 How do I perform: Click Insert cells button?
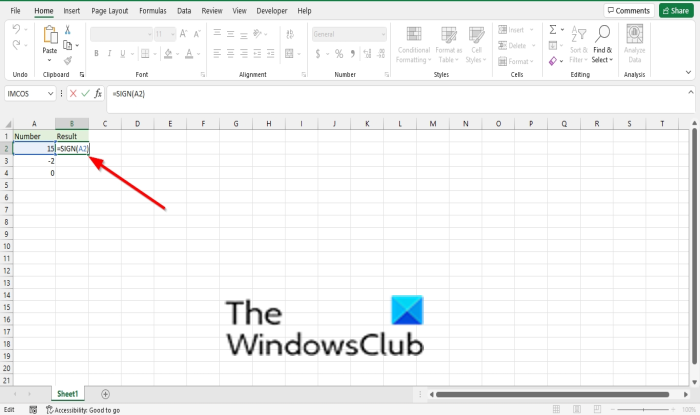coord(516,30)
